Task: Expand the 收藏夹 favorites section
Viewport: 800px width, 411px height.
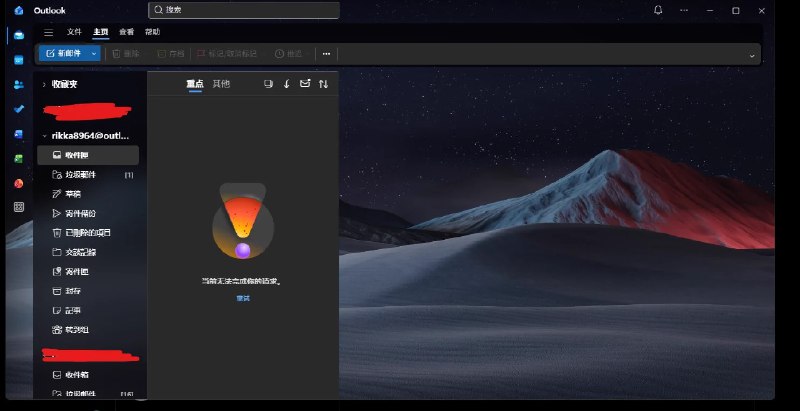Action: pyautogui.click(x=44, y=85)
